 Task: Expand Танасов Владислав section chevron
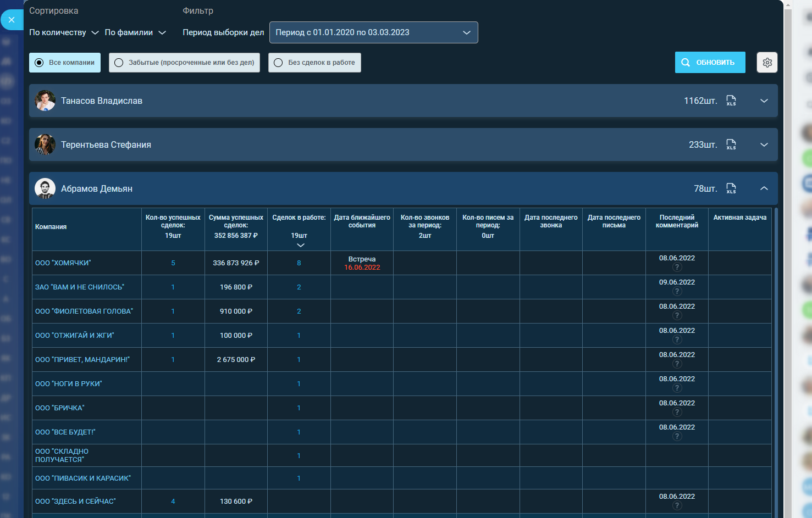point(764,101)
